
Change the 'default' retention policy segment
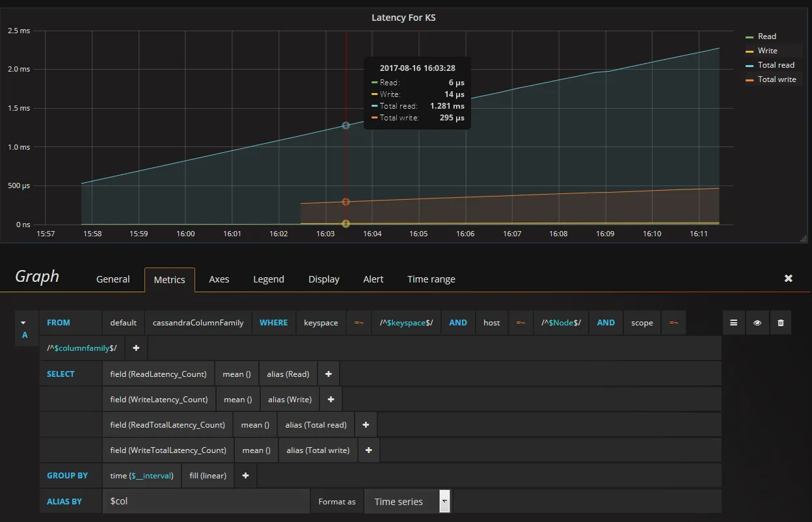124,322
